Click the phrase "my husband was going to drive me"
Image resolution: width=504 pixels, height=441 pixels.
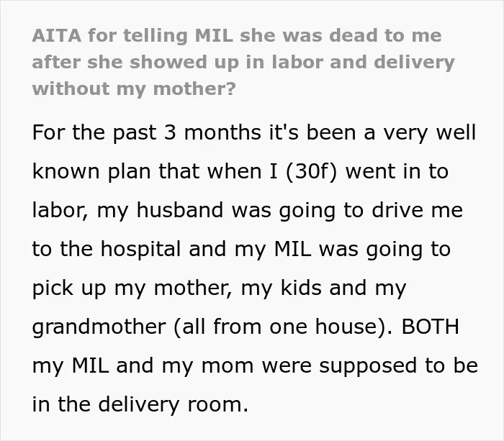click(280, 210)
